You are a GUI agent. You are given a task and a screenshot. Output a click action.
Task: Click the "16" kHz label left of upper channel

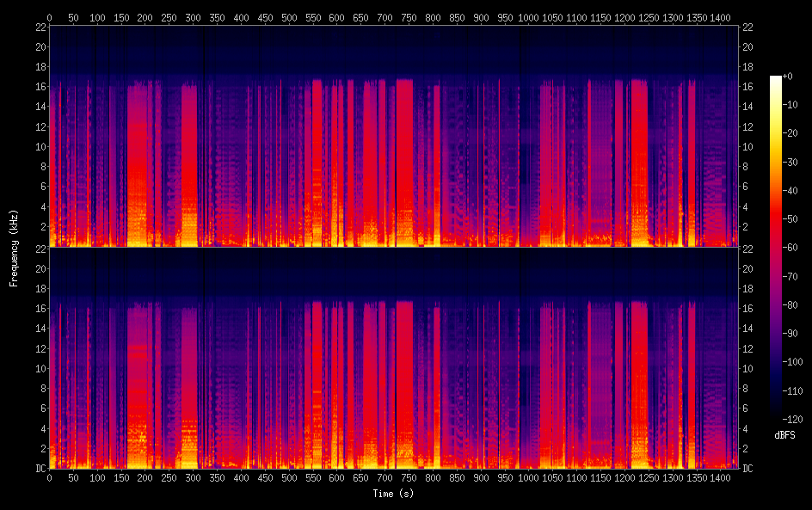tap(40, 87)
